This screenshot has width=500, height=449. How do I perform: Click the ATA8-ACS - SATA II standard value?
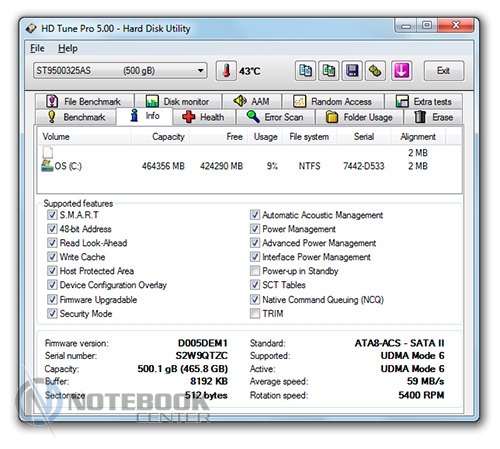pyautogui.click(x=399, y=343)
